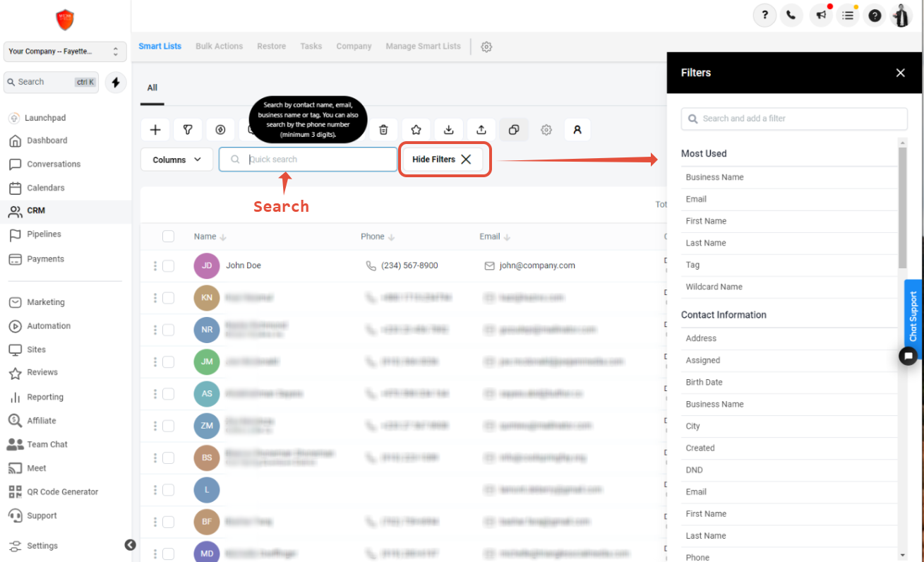Toggle the select-all checkbox in table header
The image size is (924, 562).
click(x=168, y=237)
